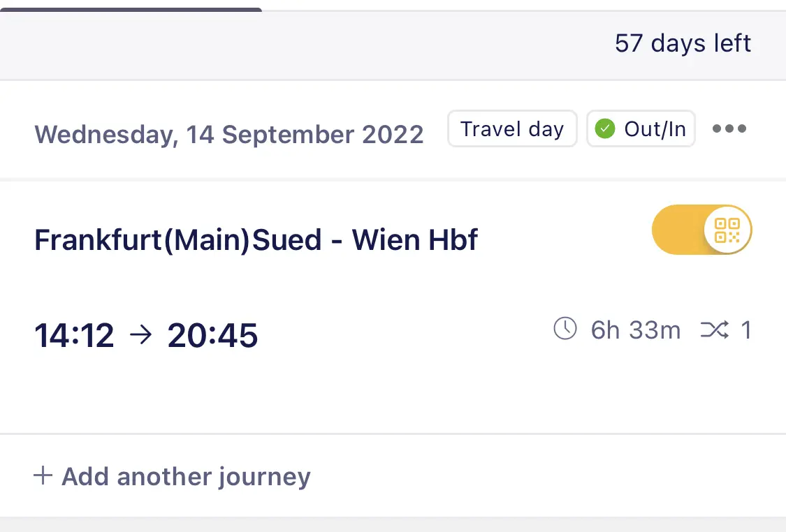The width and height of the screenshot is (786, 532).
Task: Open the three-dots more options menu
Action: tap(729, 129)
